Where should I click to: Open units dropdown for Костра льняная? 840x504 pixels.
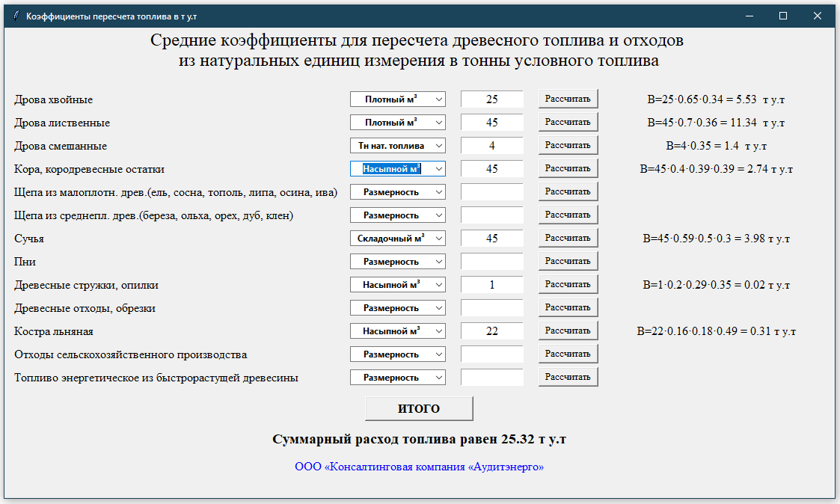pos(397,331)
